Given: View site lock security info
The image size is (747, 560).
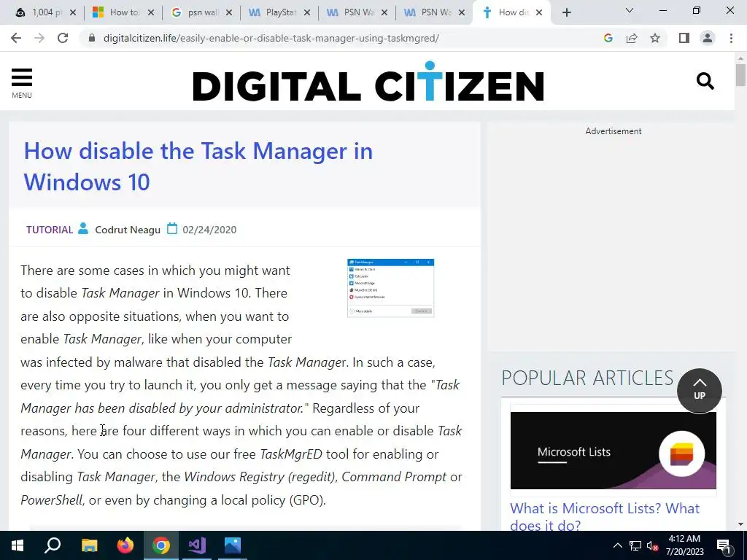Looking at the screenshot, I should (92, 38).
